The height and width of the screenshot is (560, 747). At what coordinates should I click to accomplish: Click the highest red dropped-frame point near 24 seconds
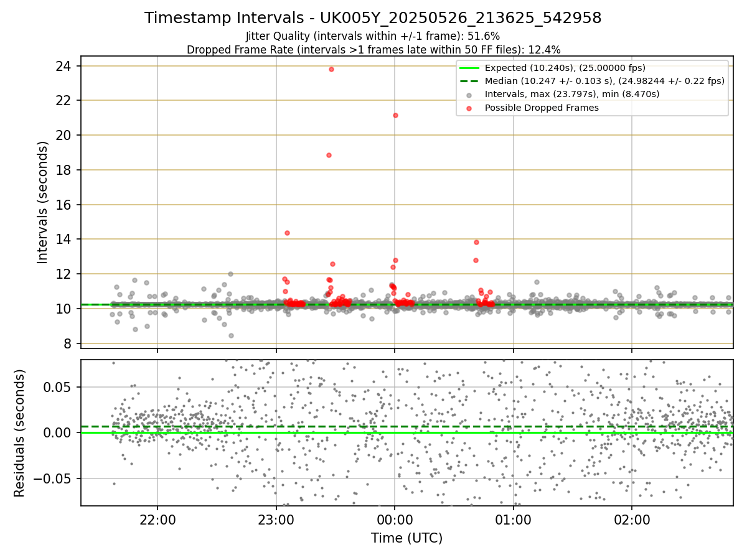(331, 69)
